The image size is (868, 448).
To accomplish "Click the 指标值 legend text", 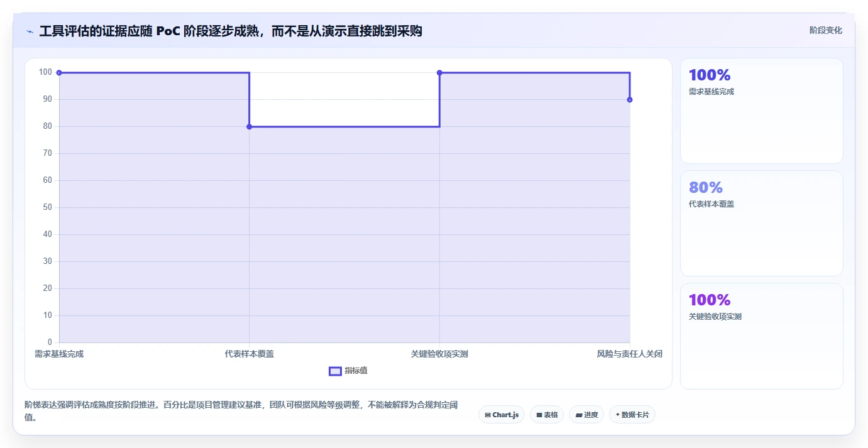I will coord(356,371).
